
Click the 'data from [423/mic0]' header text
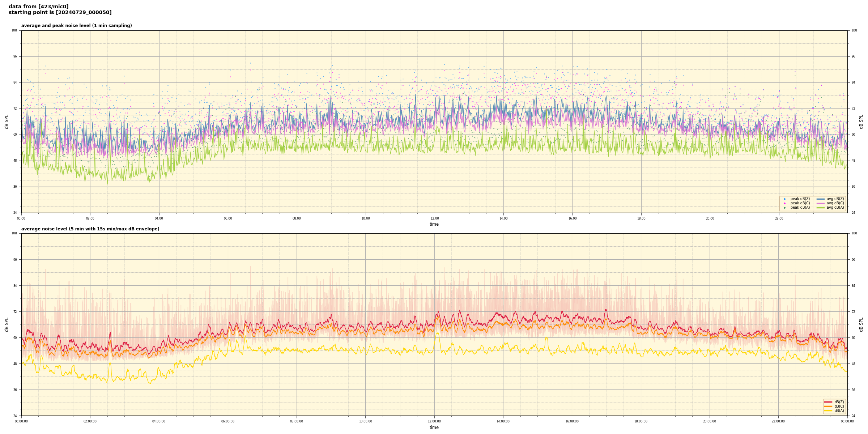coord(38,7)
